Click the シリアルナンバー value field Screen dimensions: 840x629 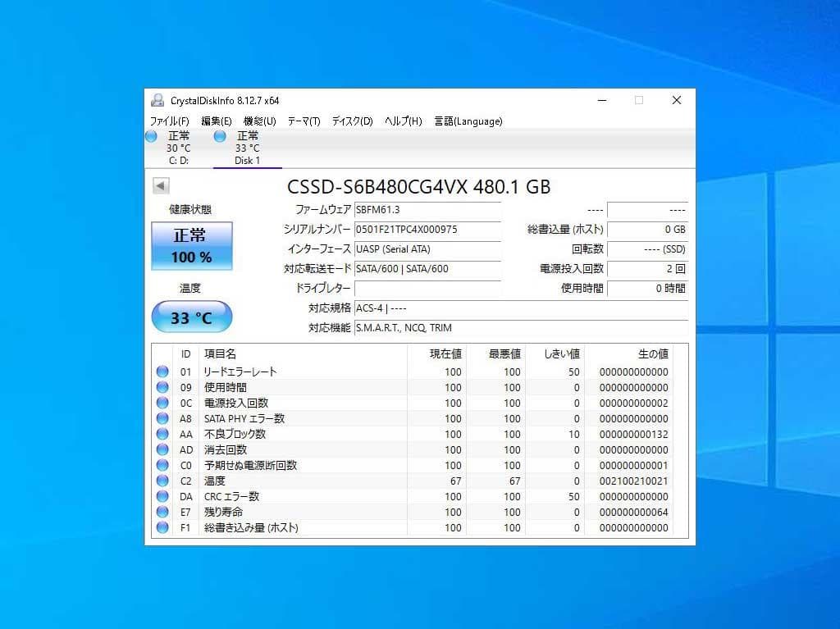point(428,229)
